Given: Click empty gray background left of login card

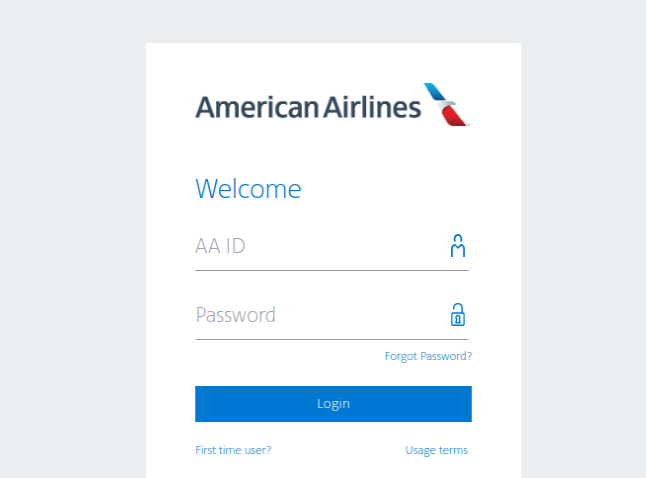Looking at the screenshot, I should (x=72, y=247).
